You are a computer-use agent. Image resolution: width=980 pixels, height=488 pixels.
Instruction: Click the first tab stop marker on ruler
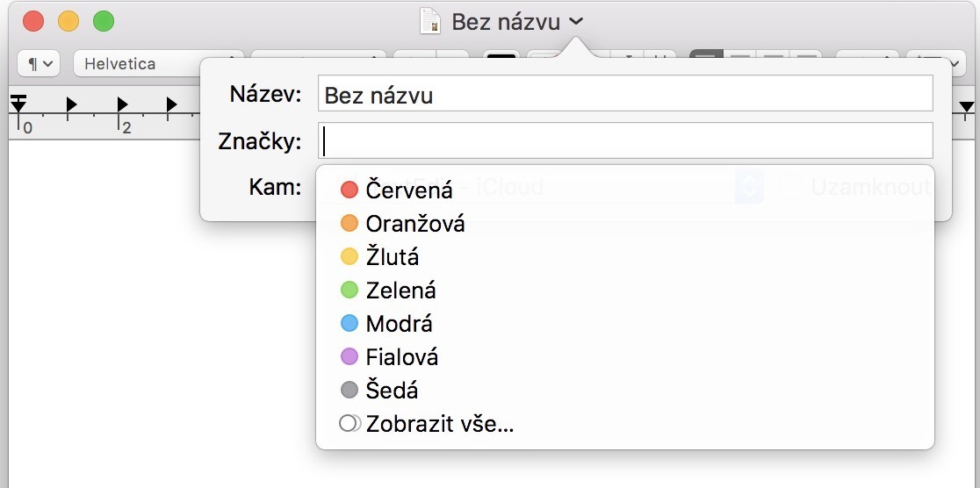click(x=72, y=105)
